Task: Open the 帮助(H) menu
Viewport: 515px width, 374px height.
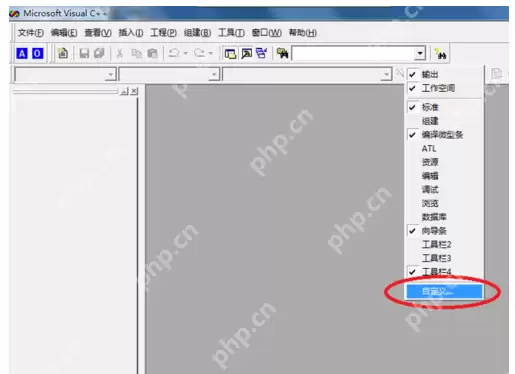Action: tap(303, 33)
